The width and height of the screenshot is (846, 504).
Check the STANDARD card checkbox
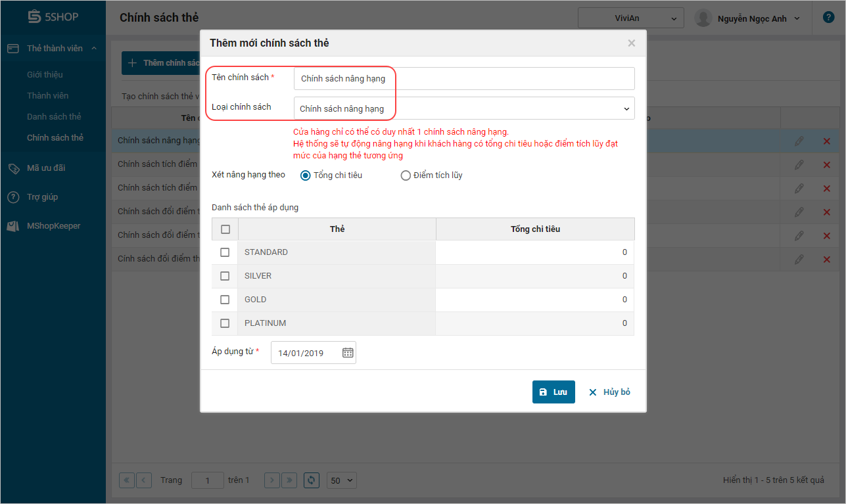coord(225,252)
